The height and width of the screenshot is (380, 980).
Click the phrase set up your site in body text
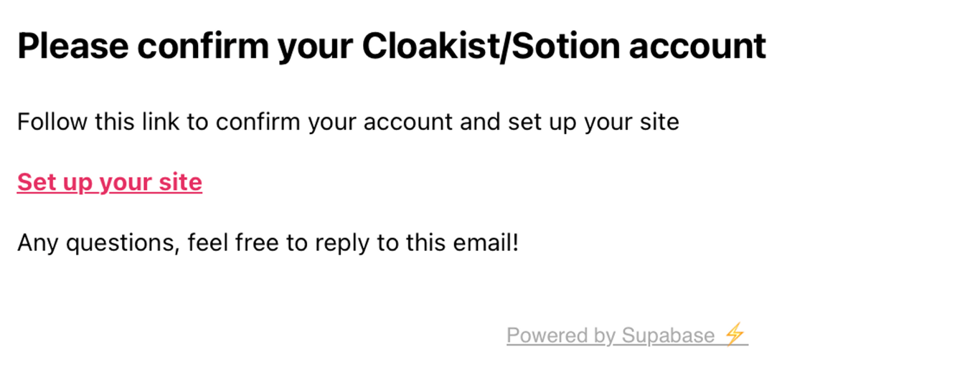coord(593,123)
